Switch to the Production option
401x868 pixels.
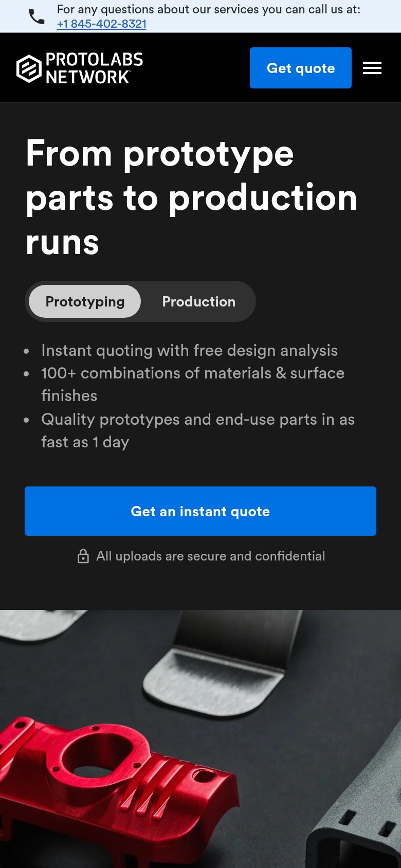[199, 301]
